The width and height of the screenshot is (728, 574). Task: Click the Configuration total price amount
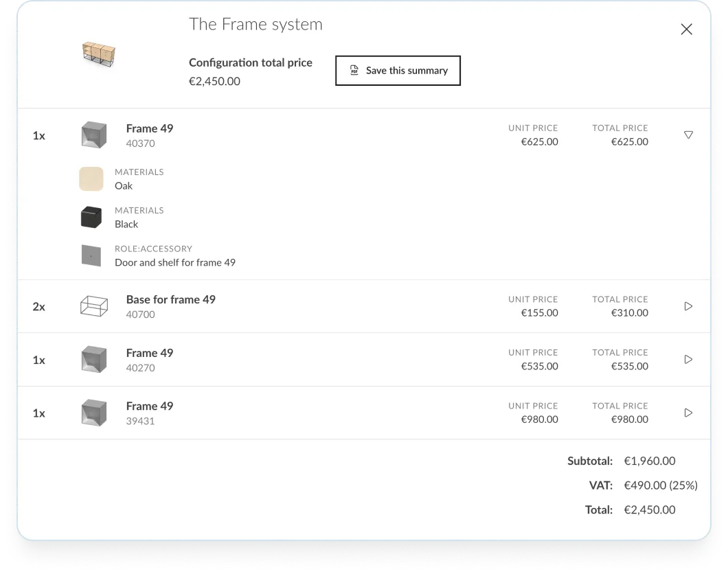tap(214, 81)
